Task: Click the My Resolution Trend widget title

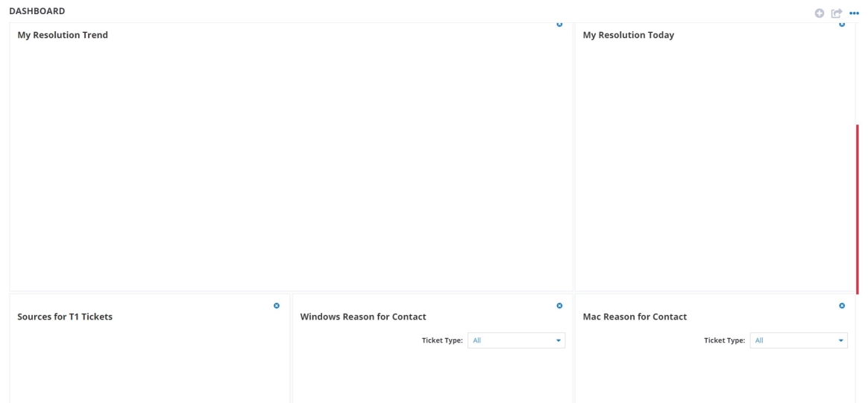Action: [63, 35]
